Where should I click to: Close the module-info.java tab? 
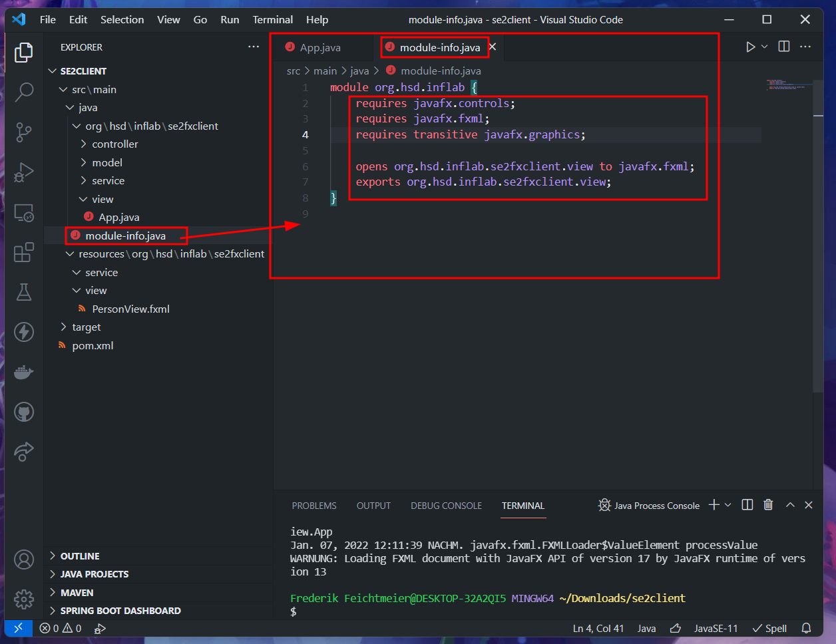click(x=493, y=47)
